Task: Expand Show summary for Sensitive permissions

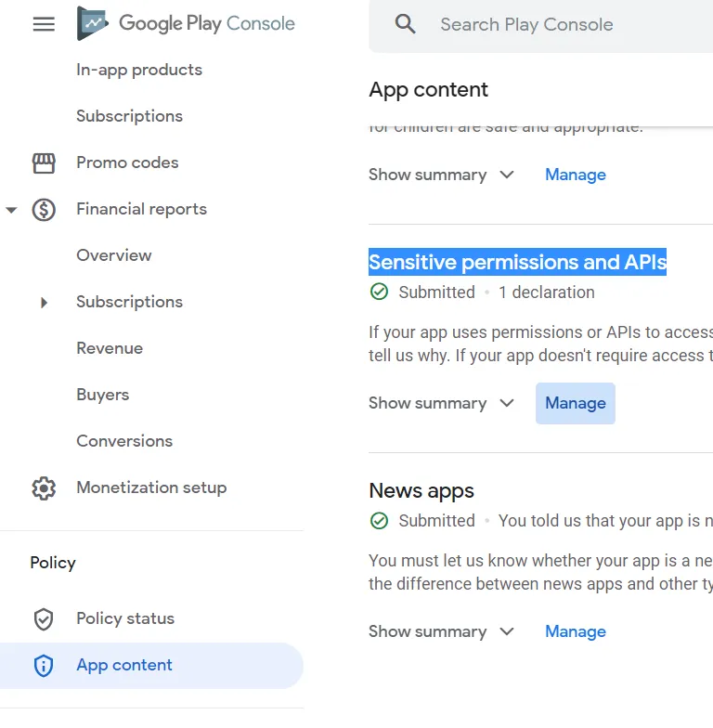Action: click(x=441, y=403)
